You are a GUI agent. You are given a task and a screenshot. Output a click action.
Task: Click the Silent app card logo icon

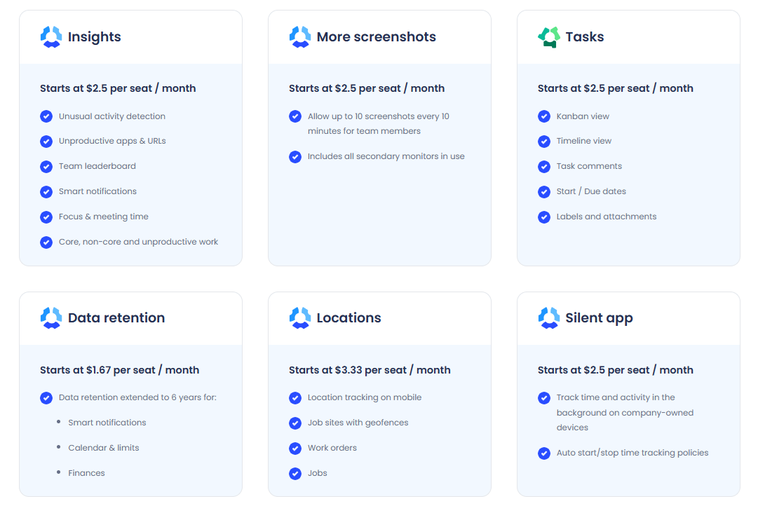tap(549, 318)
